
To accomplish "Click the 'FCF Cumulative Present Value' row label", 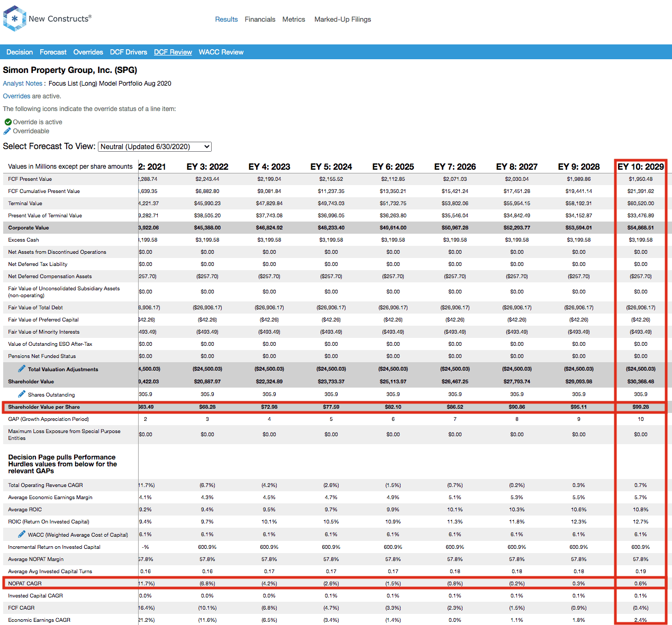I will [x=44, y=191].
